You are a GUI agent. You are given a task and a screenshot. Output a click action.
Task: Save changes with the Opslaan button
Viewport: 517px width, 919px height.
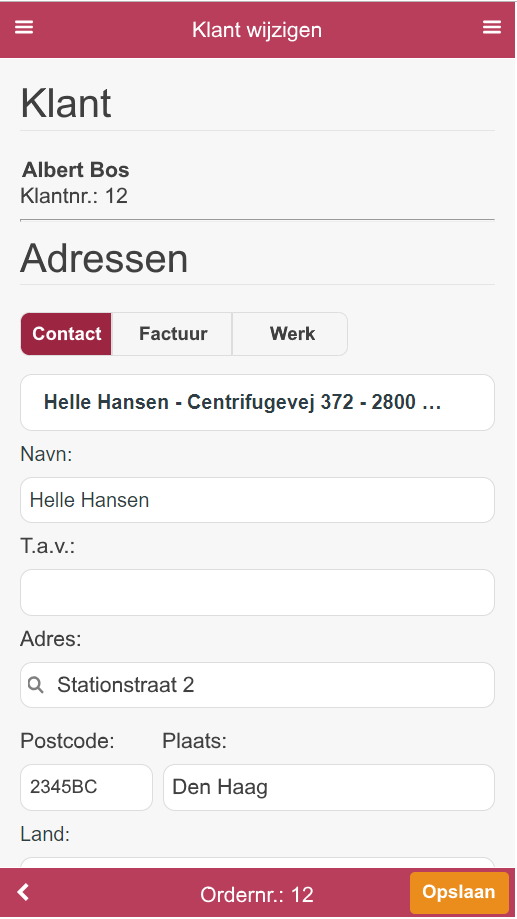point(459,892)
